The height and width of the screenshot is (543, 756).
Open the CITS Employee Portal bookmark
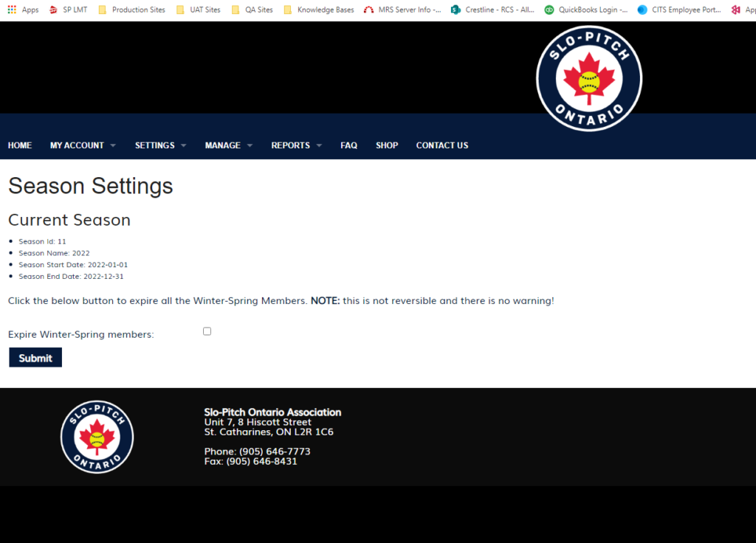pos(679,10)
